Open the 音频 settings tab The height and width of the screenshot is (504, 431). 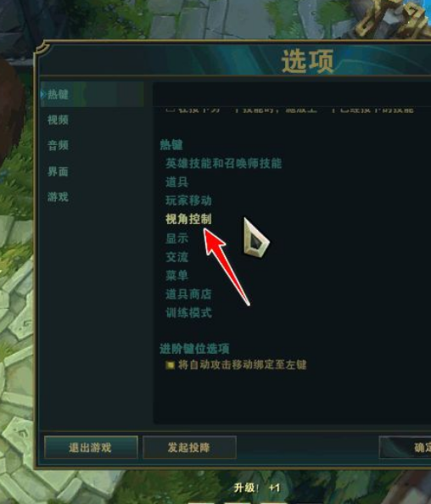tap(58, 146)
